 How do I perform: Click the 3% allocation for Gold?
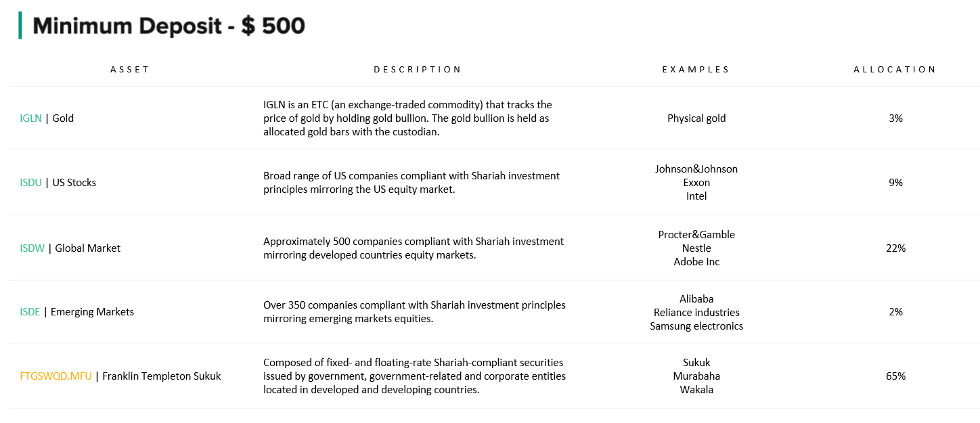click(x=896, y=118)
